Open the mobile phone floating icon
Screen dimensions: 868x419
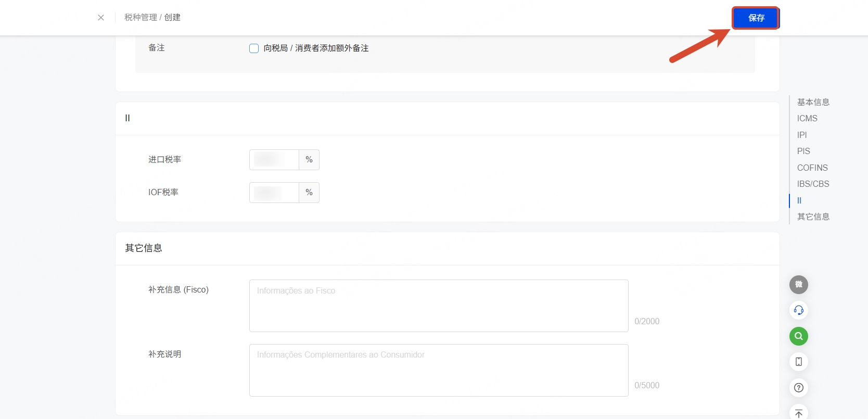[799, 362]
